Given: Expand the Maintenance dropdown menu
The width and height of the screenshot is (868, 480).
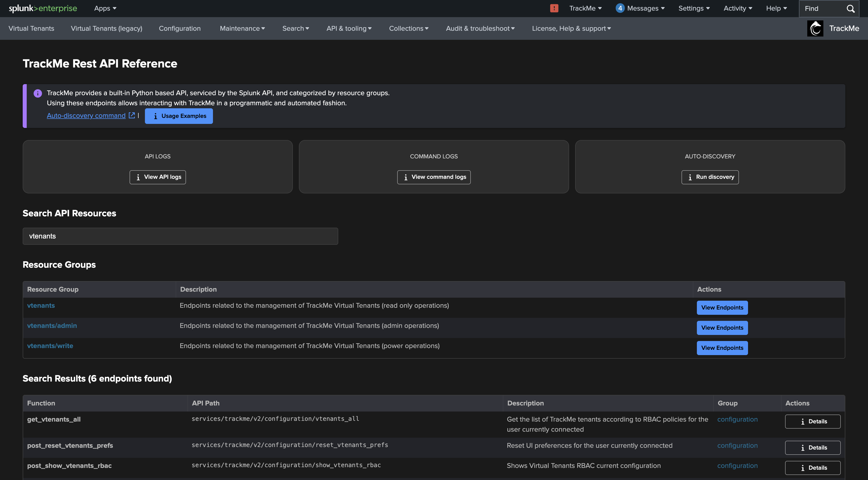Looking at the screenshot, I should coord(242,29).
